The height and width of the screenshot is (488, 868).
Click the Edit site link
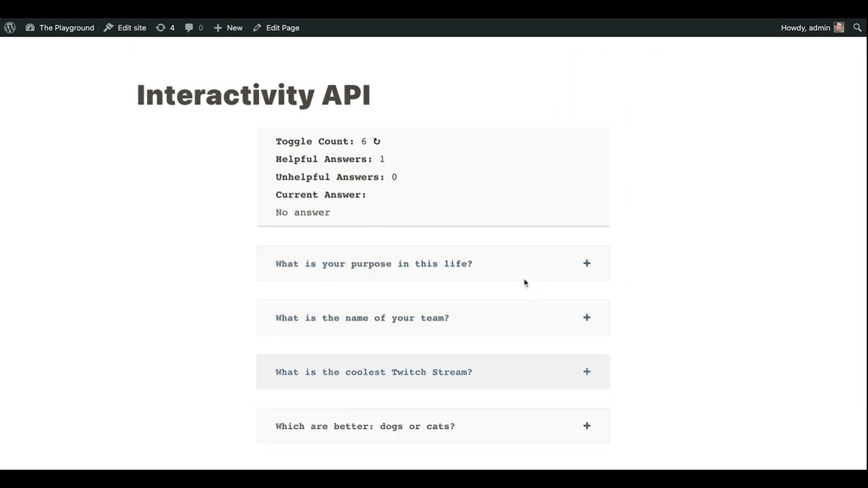coord(125,28)
